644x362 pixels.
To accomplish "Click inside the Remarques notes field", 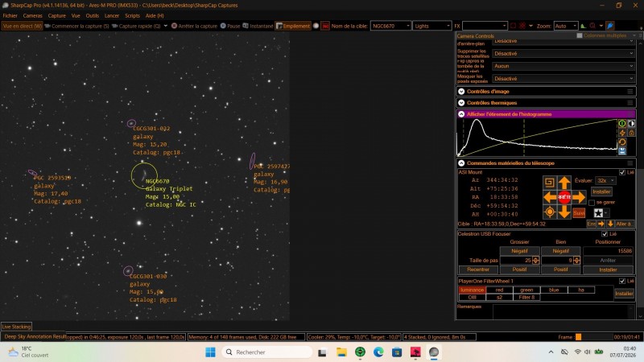I will pos(563,312).
